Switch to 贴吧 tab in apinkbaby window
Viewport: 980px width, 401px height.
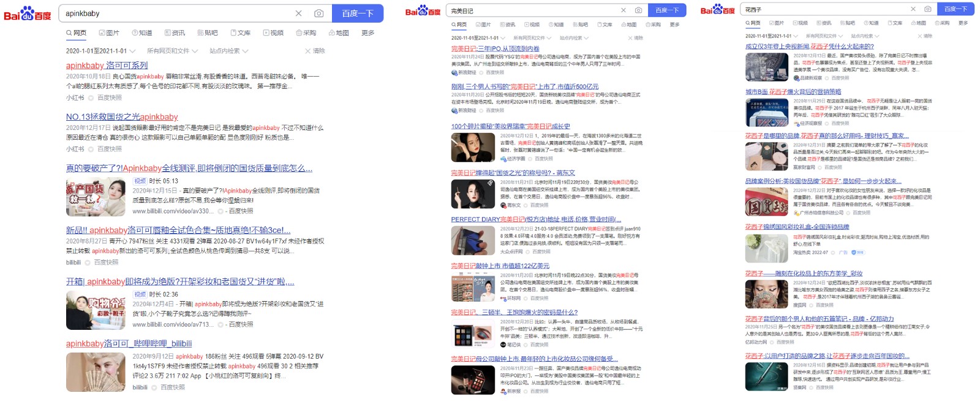[x=208, y=33]
